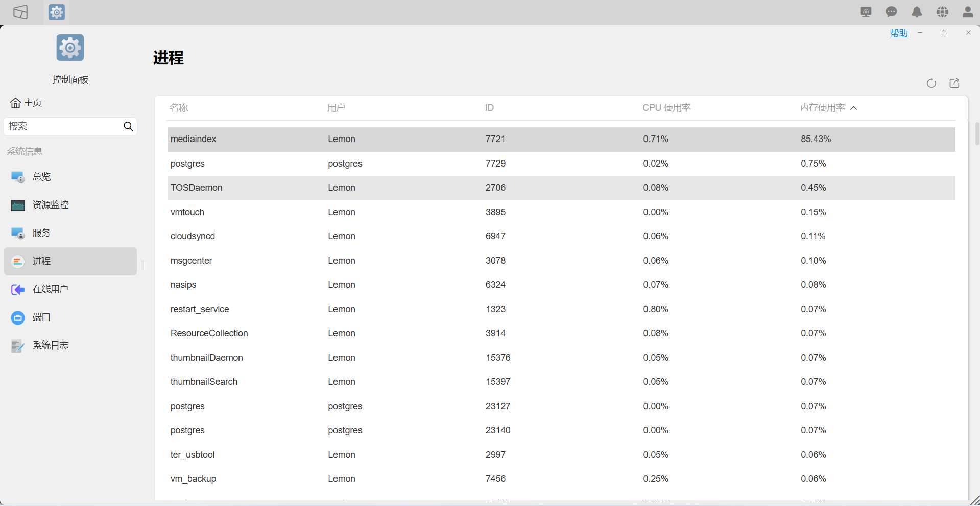The width and height of the screenshot is (980, 506).
Task: Click the 系统日志 document icon
Action: pyautogui.click(x=18, y=346)
